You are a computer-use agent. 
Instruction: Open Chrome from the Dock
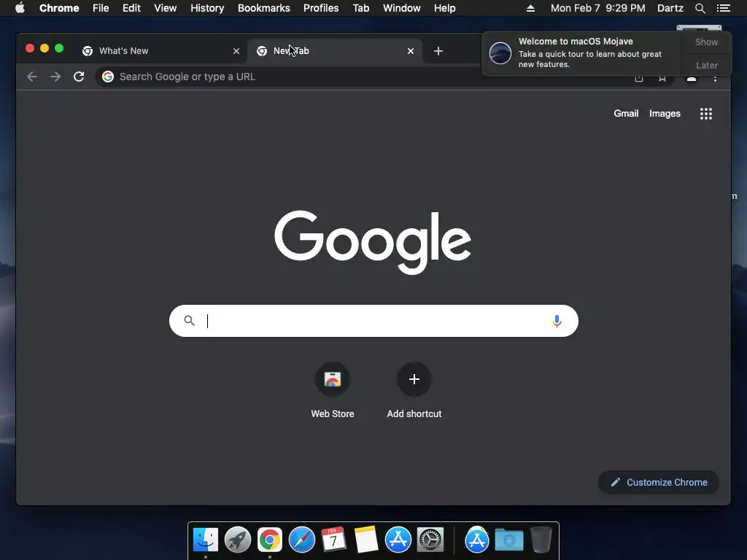click(x=270, y=540)
